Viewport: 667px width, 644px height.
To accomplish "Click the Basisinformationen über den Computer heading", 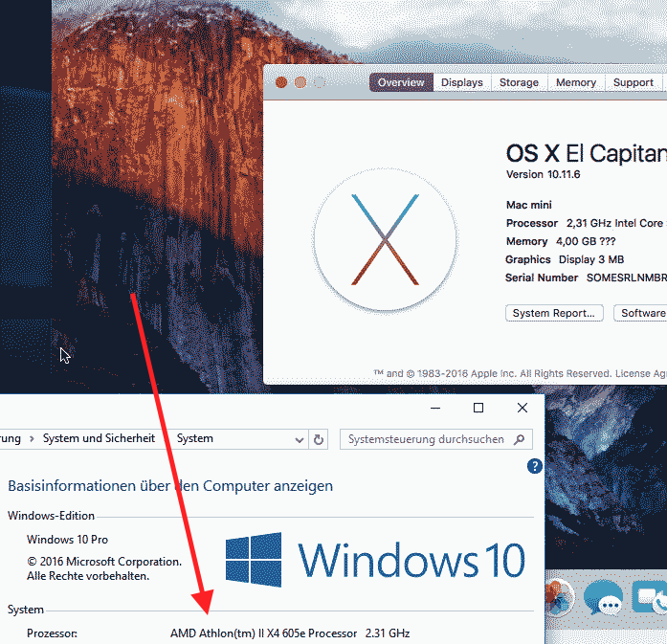I will (x=170, y=486).
